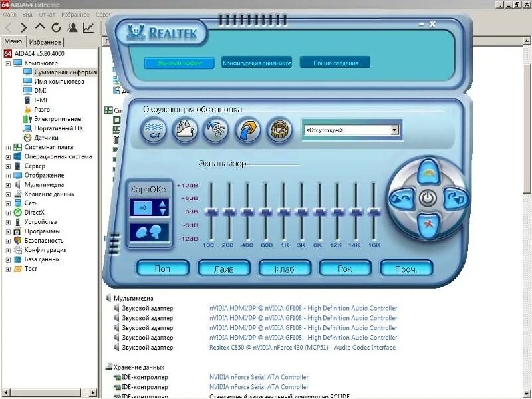The width and height of the screenshot is (532, 399).
Task: Select the Датчики gauge icon item
Action: (x=27, y=138)
